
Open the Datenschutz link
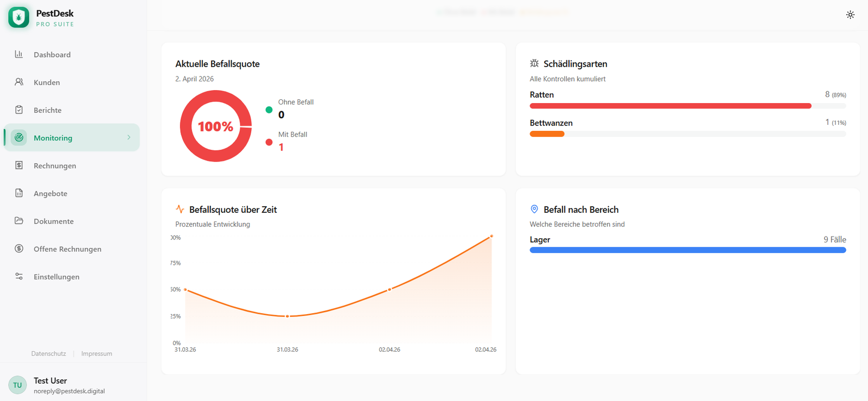coord(49,354)
